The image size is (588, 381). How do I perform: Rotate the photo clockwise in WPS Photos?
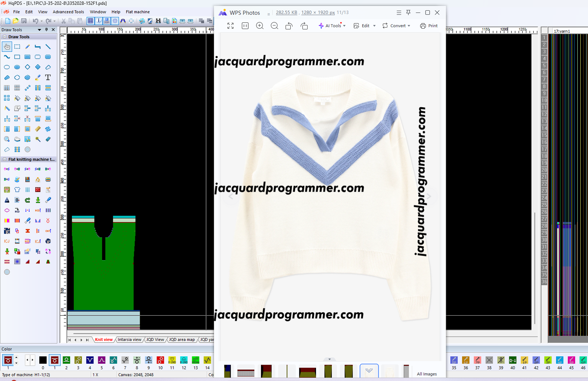pyautogui.click(x=304, y=26)
